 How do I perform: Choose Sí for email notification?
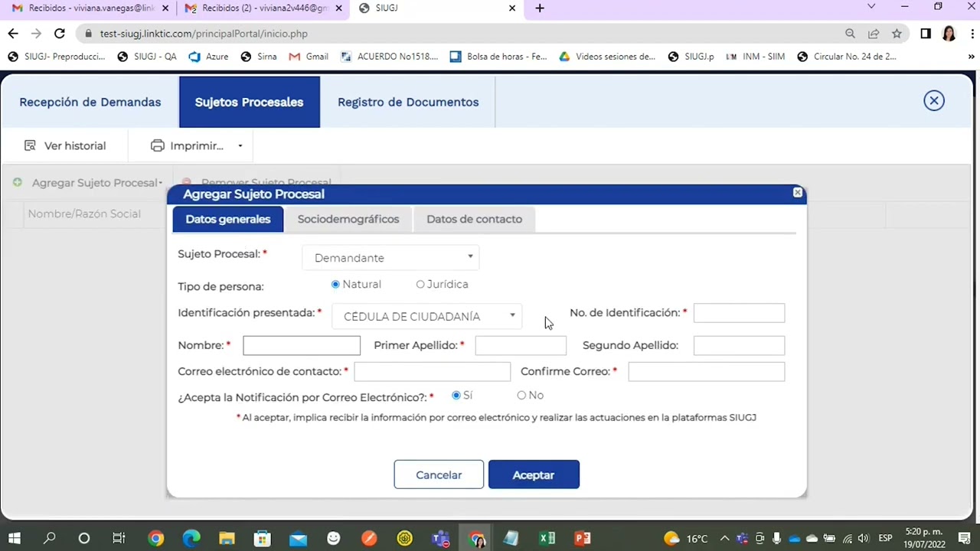456,395
